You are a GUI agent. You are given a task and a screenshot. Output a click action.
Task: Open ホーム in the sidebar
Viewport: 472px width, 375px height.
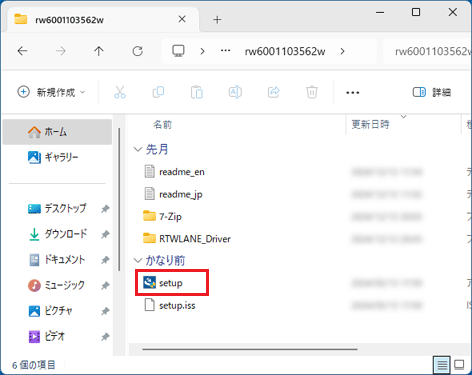click(x=57, y=132)
